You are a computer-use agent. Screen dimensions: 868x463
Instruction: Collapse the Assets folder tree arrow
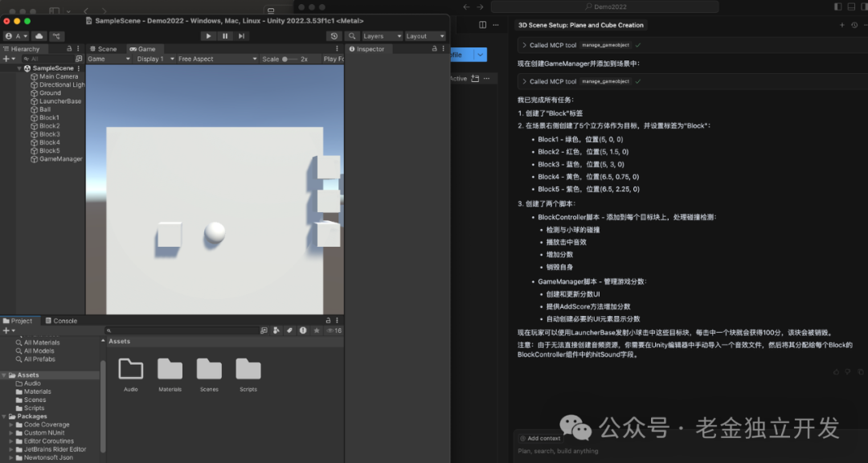pyautogui.click(x=5, y=375)
